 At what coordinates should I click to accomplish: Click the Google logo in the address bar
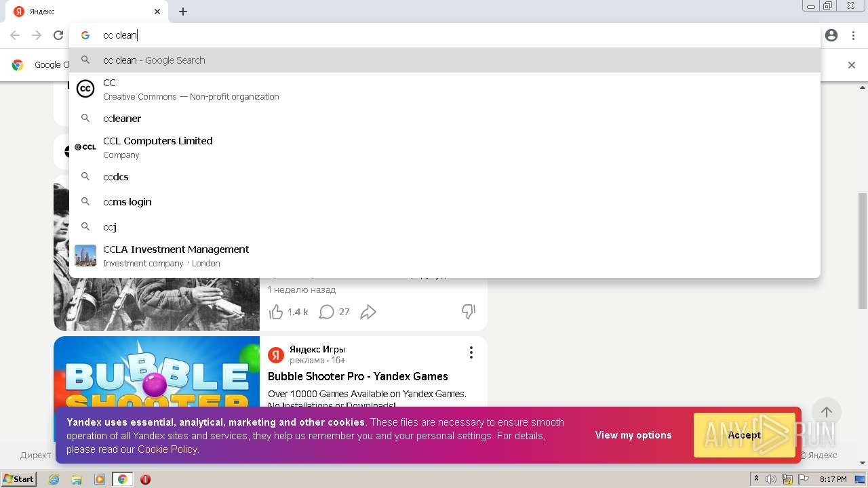[x=85, y=35]
